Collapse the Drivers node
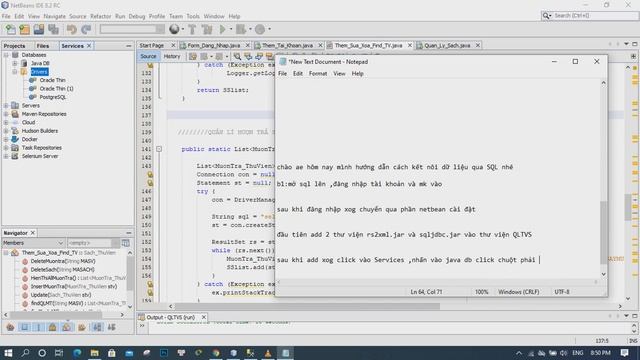Viewport: 640px width, 360px height. [15, 72]
